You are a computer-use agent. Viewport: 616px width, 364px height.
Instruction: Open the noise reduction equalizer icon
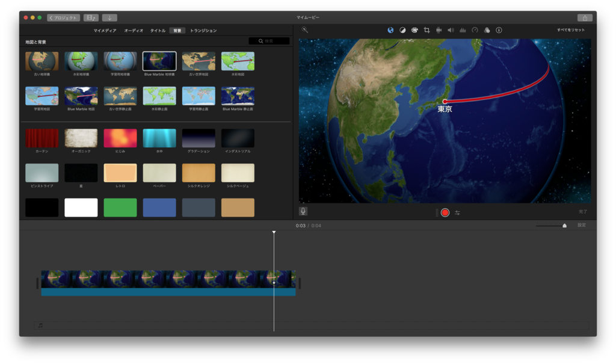[463, 30]
